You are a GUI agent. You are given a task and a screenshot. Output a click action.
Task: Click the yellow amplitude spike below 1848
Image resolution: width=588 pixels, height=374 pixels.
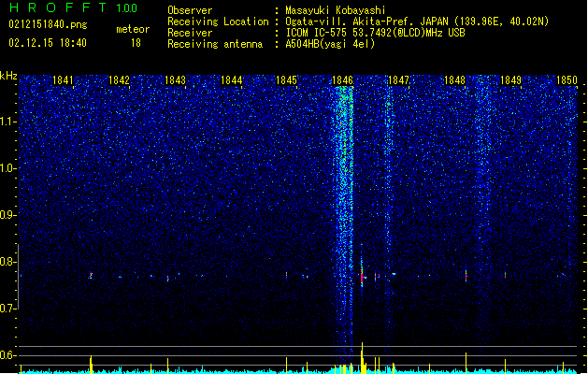[466, 363]
